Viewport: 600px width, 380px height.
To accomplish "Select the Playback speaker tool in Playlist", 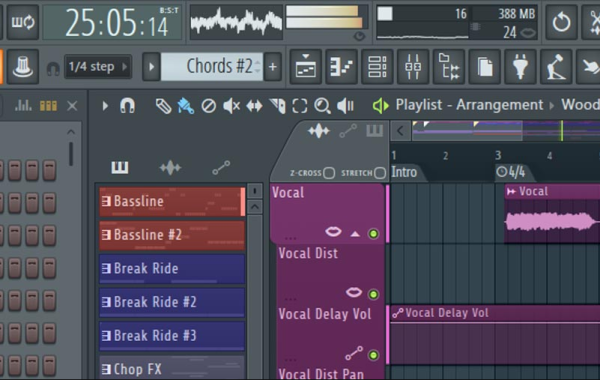I will click(x=345, y=106).
